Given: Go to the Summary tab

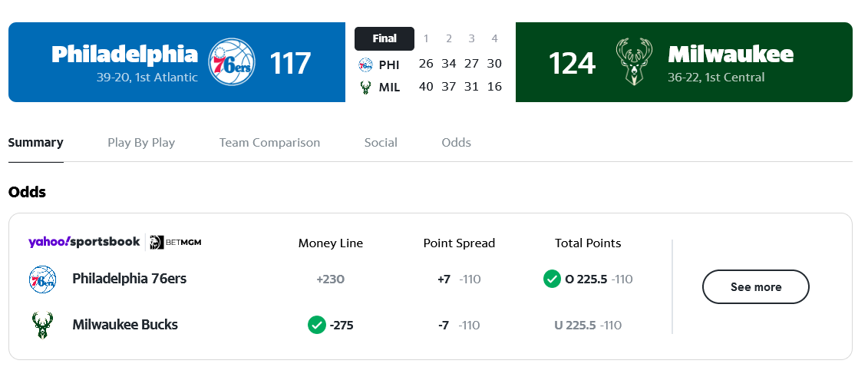Looking at the screenshot, I should coord(35,143).
